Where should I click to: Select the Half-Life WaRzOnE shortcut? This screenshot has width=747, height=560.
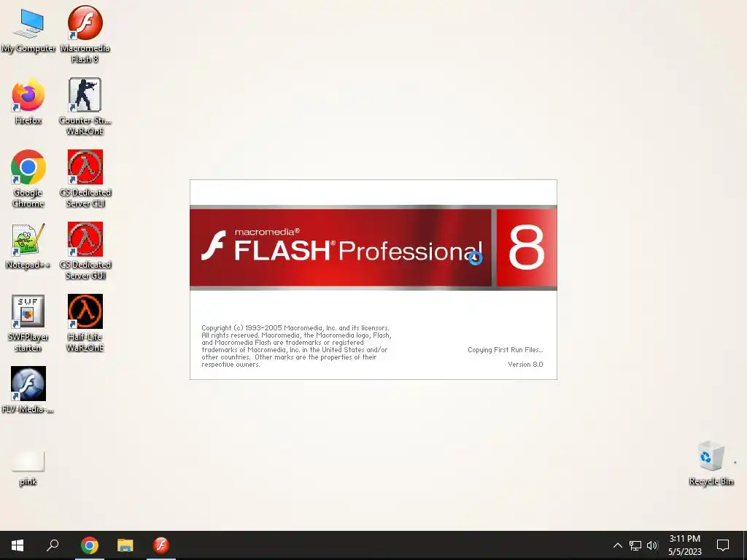pos(85,323)
